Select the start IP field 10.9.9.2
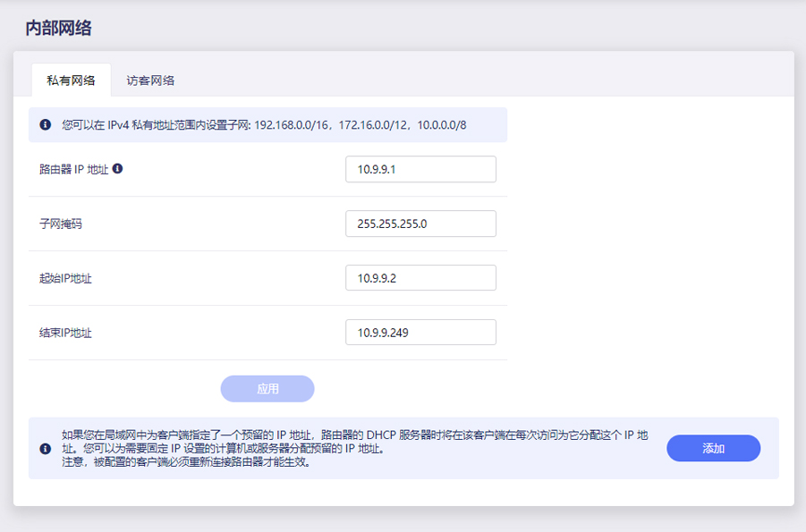 [x=420, y=278]
